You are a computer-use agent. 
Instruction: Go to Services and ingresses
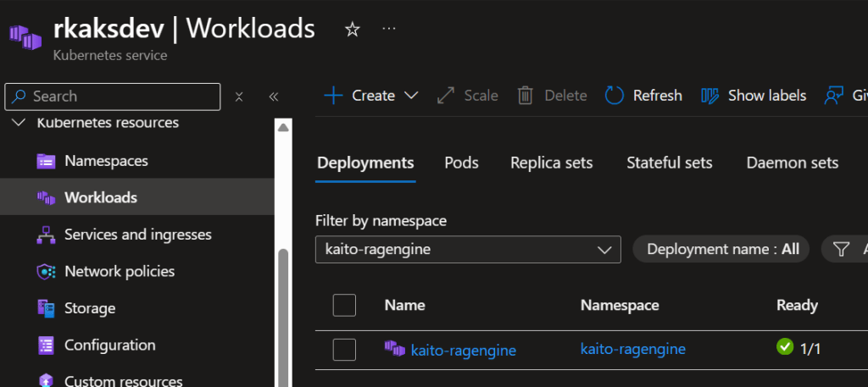tap(137, 235)
